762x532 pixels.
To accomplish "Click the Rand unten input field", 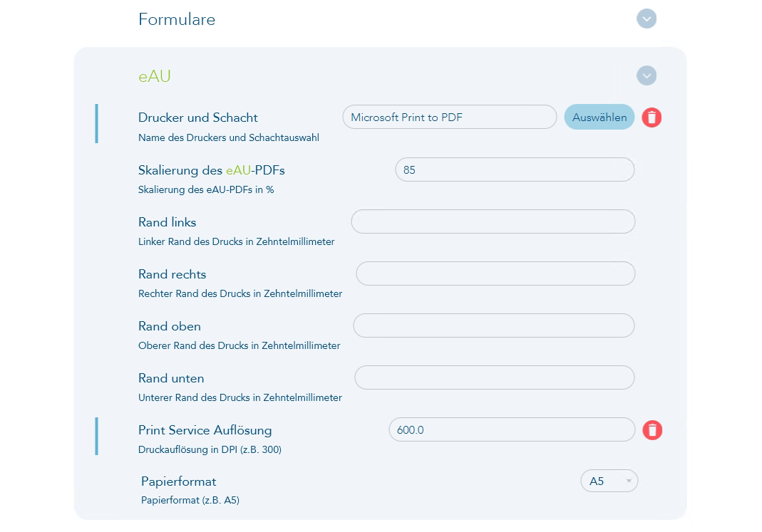I will pos(494,377).
